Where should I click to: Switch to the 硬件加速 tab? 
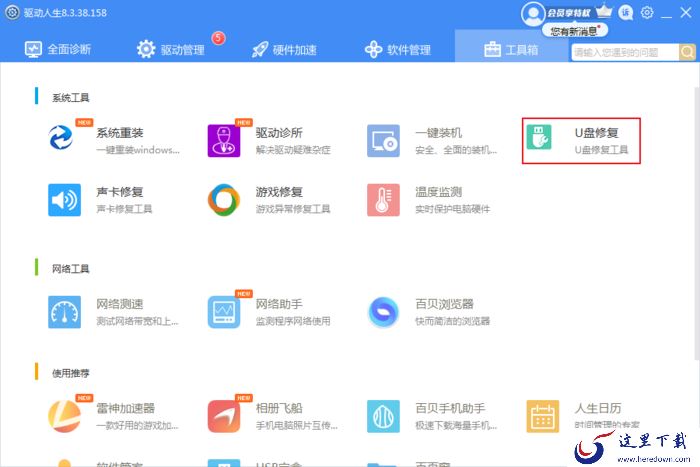click(x=284, y=49)
